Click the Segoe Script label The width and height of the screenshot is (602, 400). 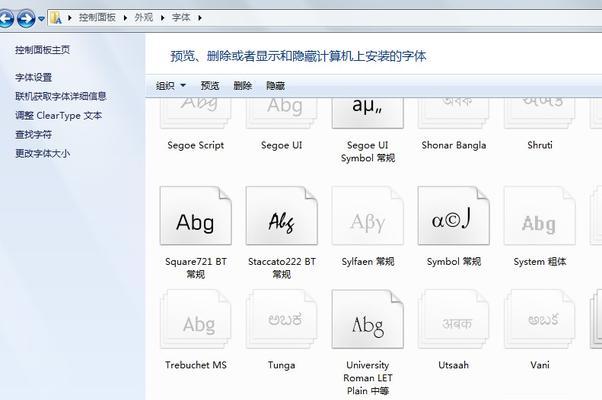[196, 145]
